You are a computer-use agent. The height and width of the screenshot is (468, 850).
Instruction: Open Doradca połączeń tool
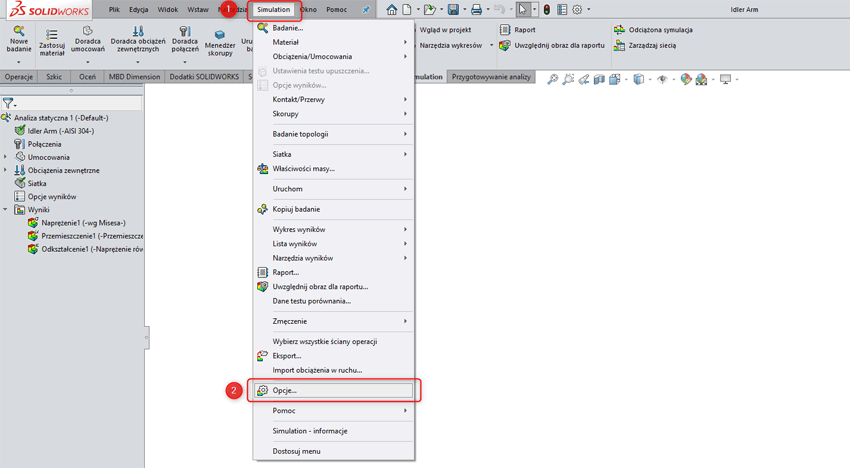pos(185,39)
